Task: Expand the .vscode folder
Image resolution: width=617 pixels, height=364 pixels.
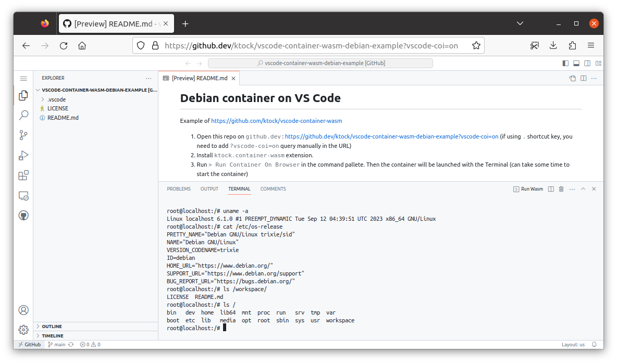Action: 57,99
